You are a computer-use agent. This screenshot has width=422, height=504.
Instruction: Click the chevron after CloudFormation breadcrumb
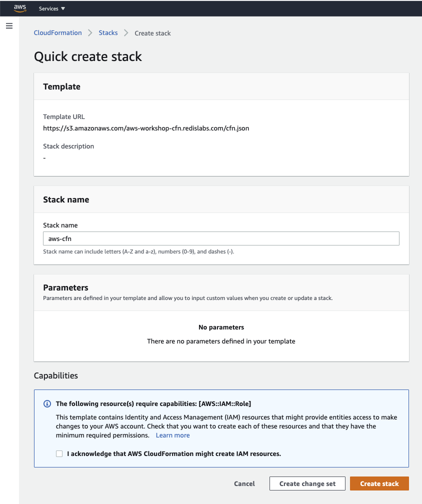pyautogui.click(x=90, y=33)
